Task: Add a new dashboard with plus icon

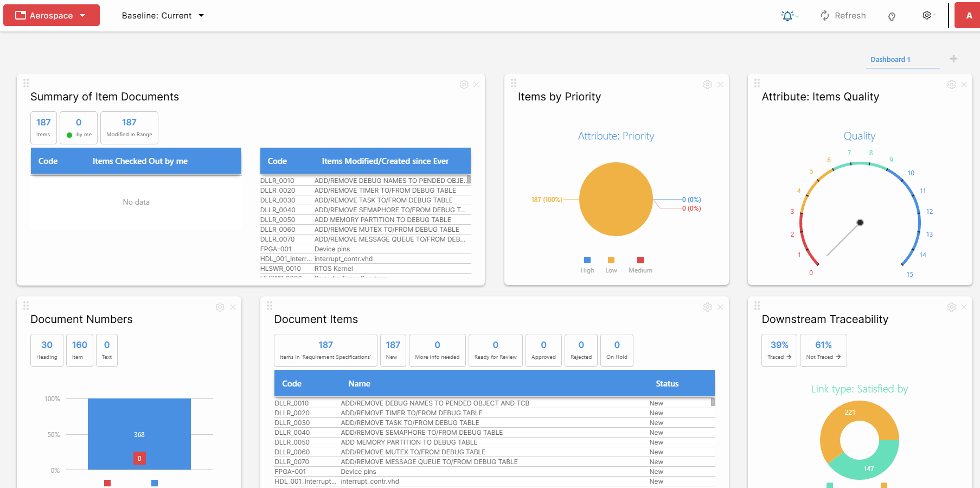Action: 953,59
